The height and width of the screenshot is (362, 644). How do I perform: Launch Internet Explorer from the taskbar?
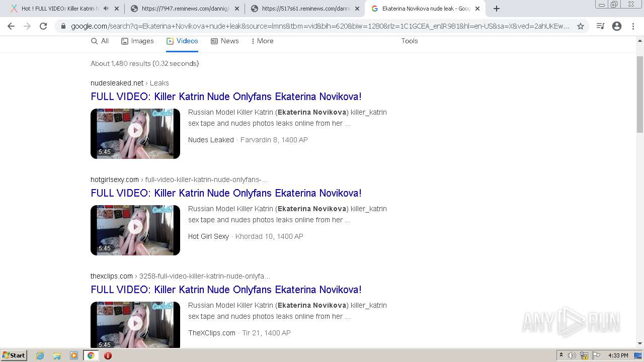pyautogui.click(x=40, y=355)
